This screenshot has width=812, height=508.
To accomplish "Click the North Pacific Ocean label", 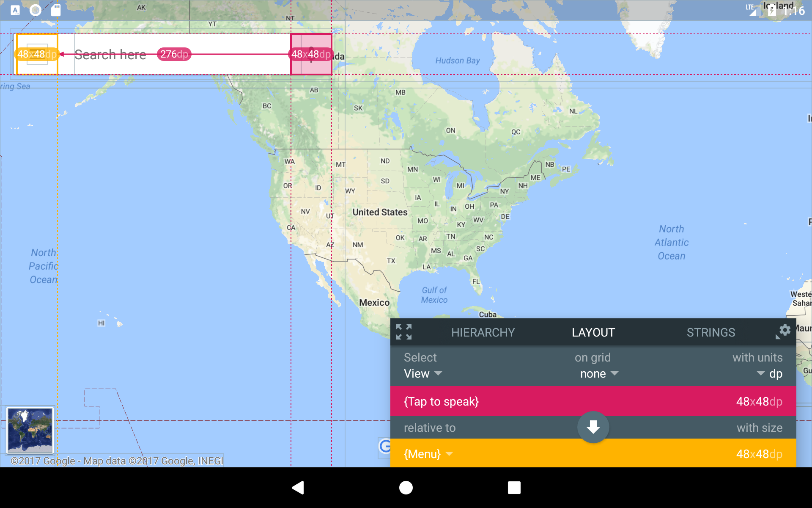I will [x=44, y=266].
